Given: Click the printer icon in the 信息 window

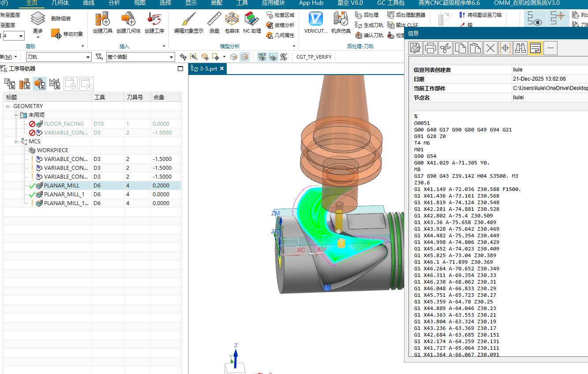Looking at the screenshot, I should coord(431,48).
